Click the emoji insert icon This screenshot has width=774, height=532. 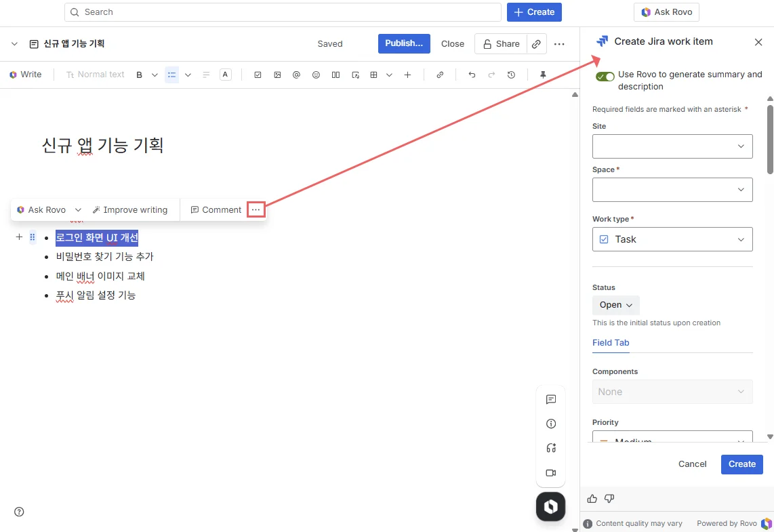tap(316, 75)
